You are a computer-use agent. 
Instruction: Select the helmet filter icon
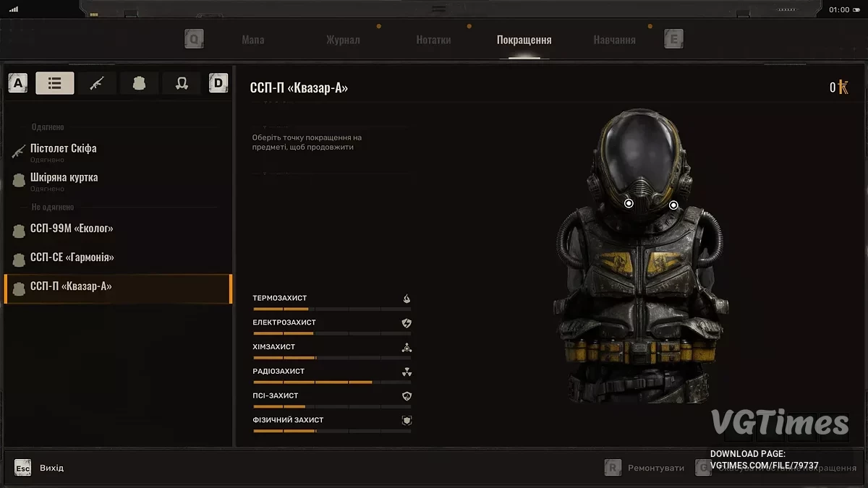point(181,83)
